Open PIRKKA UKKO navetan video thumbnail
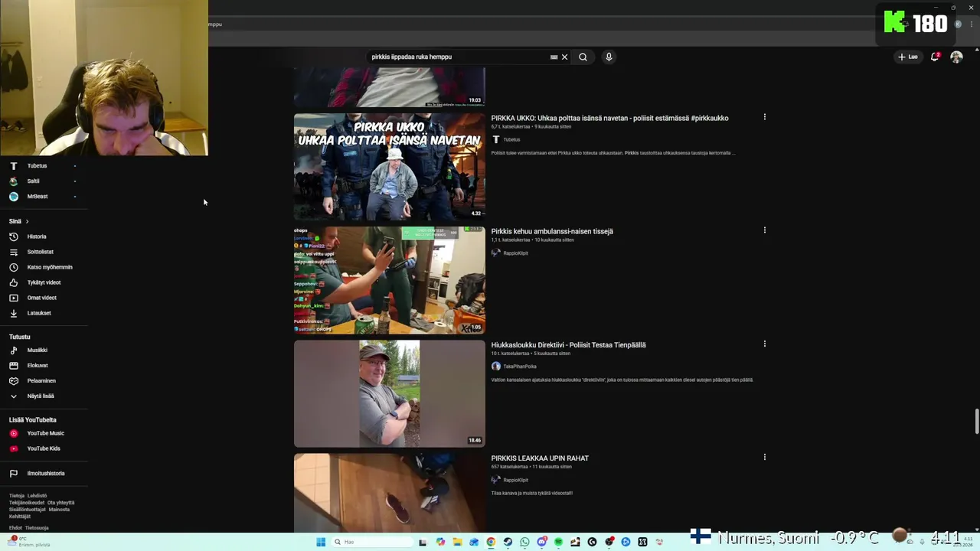Image resolution: width=980 pixels, height=551 pixels. pyautogui.click(x=390, y=167)
